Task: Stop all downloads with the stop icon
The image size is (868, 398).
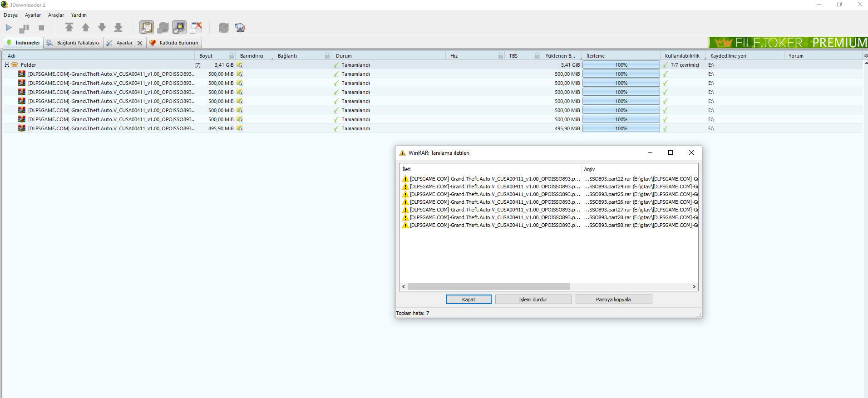Action: click(x=41, y=28)
